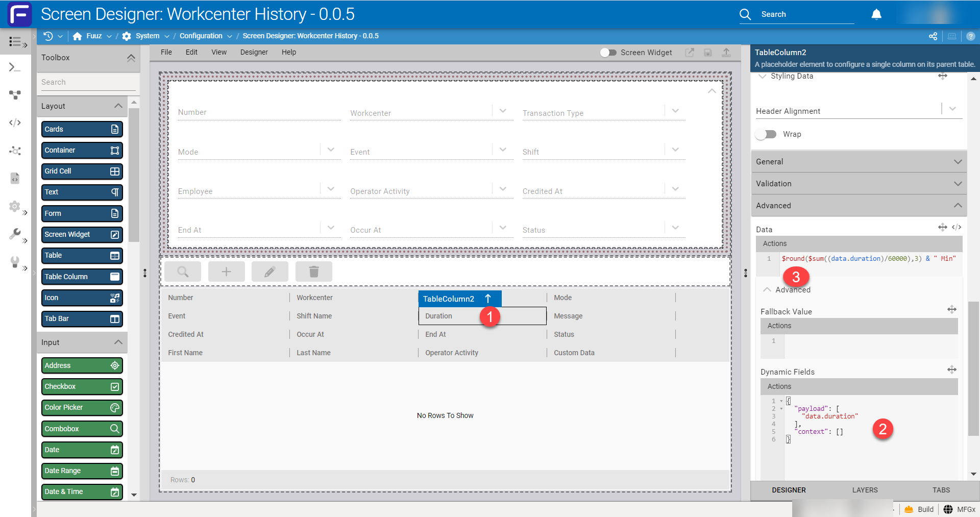Collapse the Layout toolbox group

[x=118, y=106]
